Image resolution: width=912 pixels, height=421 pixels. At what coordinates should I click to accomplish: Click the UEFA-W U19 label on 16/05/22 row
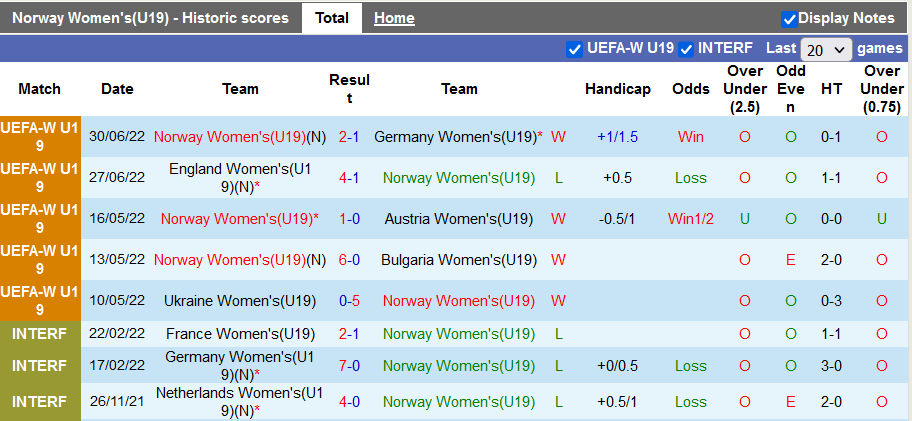click(x=40, y=219)
